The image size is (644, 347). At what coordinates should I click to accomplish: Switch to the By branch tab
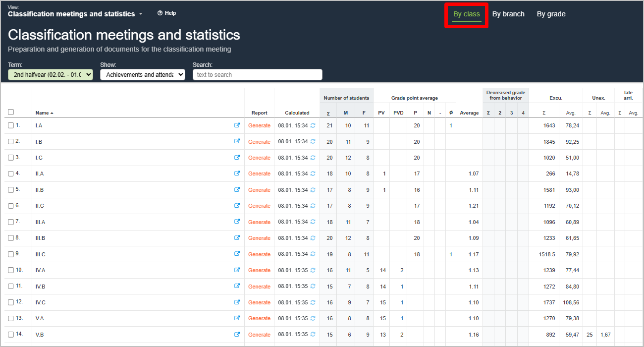click(x=508, y=14)
